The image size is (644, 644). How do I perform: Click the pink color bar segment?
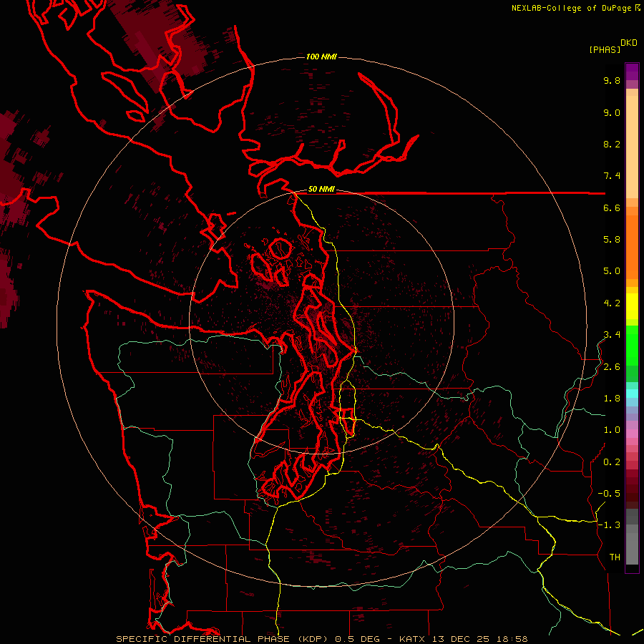click(632, 434)
